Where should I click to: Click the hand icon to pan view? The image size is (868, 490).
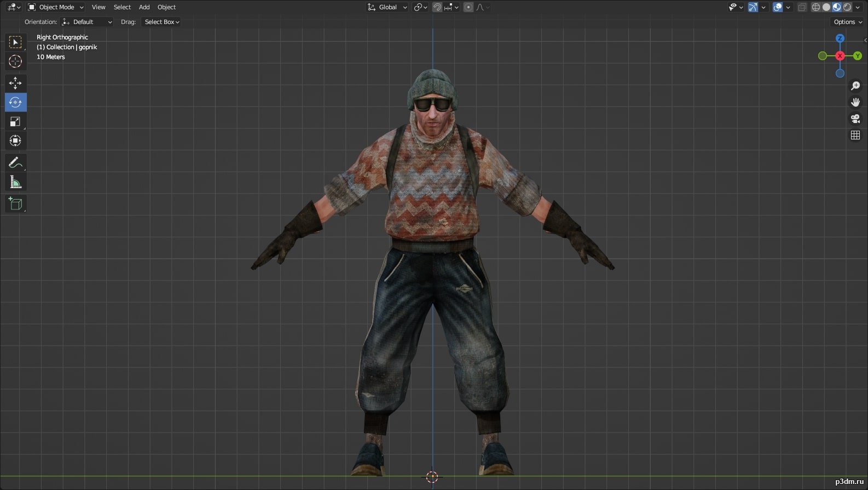pyautogui.click(x=855, y=102)
